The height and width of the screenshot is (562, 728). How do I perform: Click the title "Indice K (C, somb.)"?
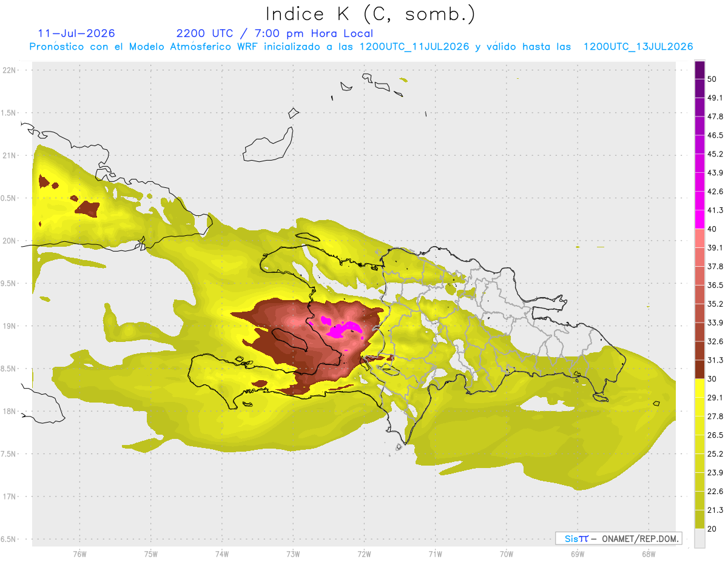click(371, 15)
